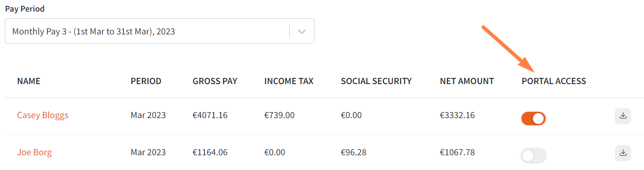Image resolution: width=644 pixels, height=170 pixels.
Task: Select Joe Borg's net amount €1067.78
Action: tap(458, 153)
